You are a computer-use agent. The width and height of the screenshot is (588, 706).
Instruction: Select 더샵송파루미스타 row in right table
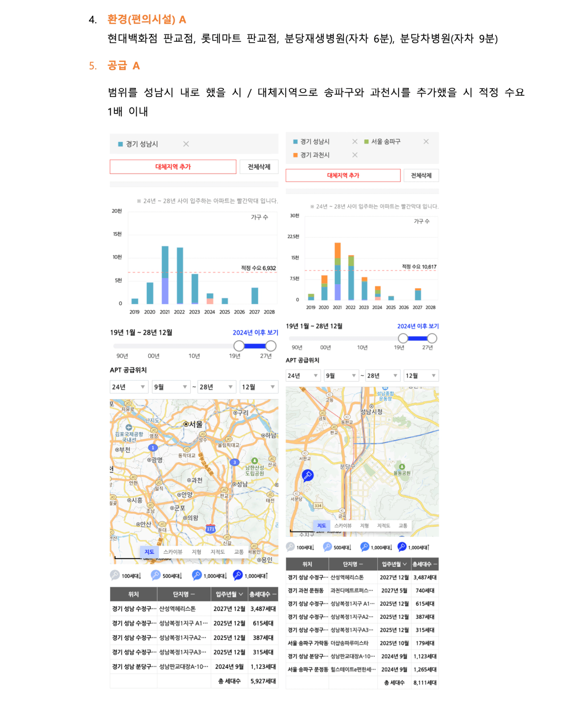point(362,643)
